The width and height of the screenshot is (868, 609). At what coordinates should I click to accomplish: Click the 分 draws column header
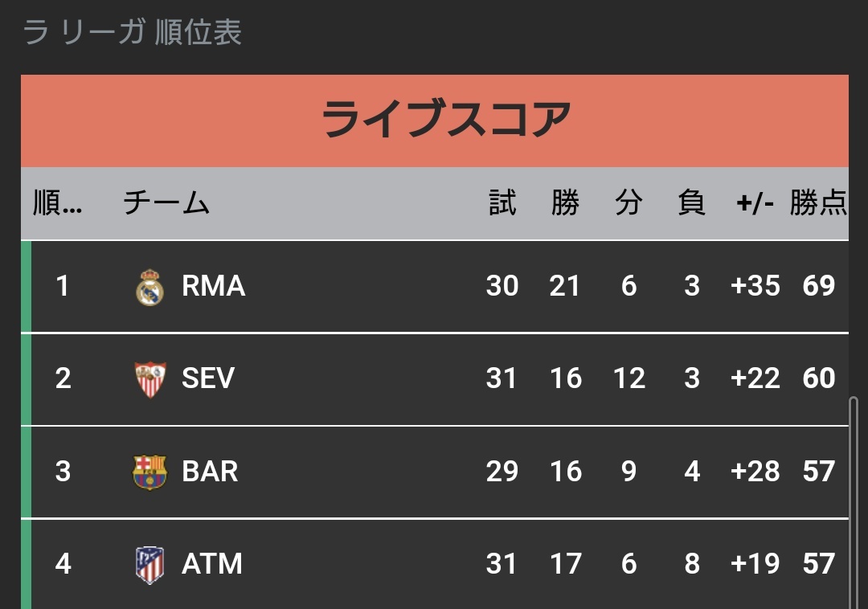pos(628,202)
